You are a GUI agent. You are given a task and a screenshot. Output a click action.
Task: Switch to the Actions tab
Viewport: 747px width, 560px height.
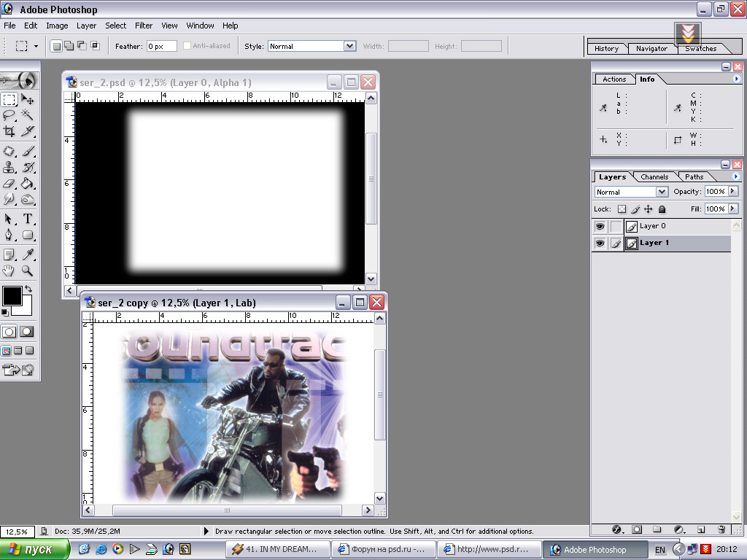coord(614,79)
